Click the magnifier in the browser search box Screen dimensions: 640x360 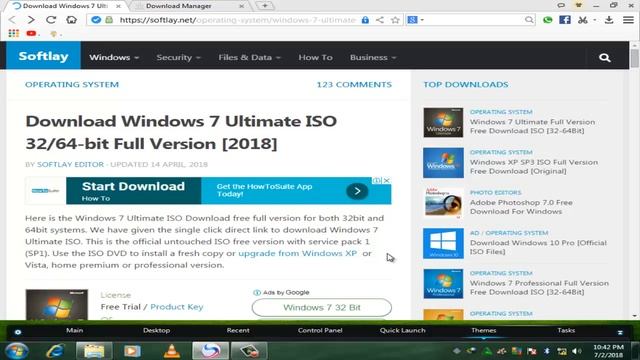click(x=529, y=20)
